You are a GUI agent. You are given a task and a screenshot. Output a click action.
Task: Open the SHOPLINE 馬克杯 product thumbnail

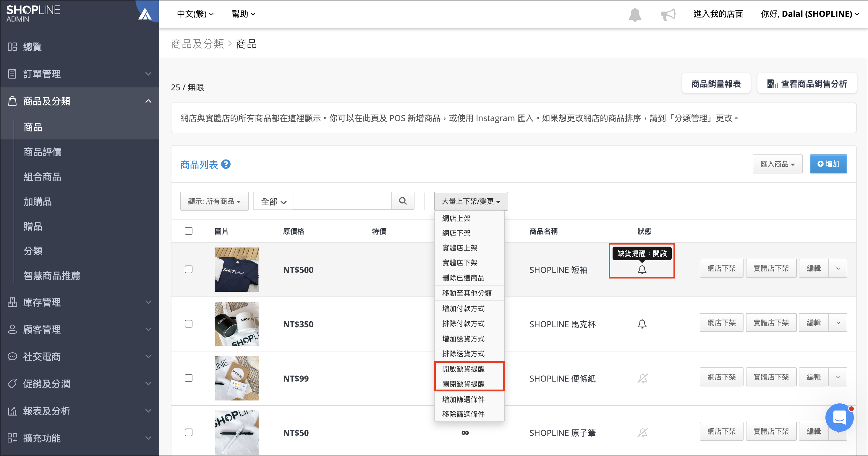coord(237,324)
